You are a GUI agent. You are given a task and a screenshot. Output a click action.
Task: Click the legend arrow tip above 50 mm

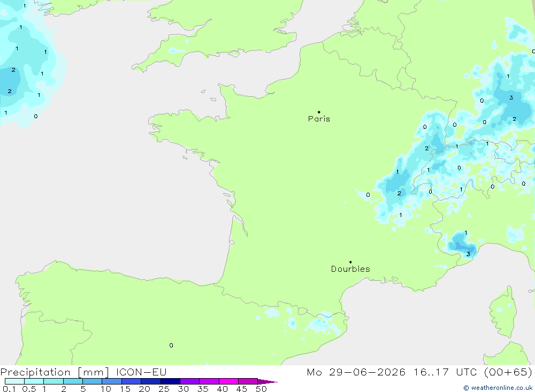[x=267, y=382]
